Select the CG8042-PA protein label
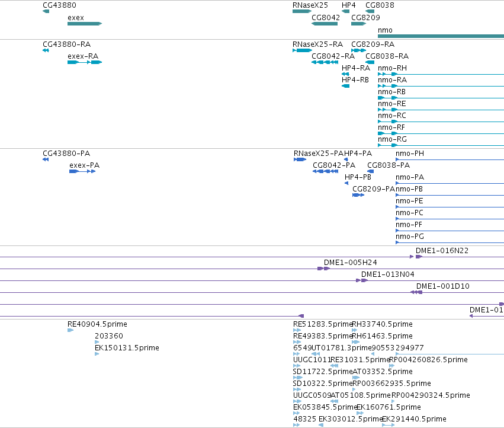The image size is (504, 428). click(334, 165)
